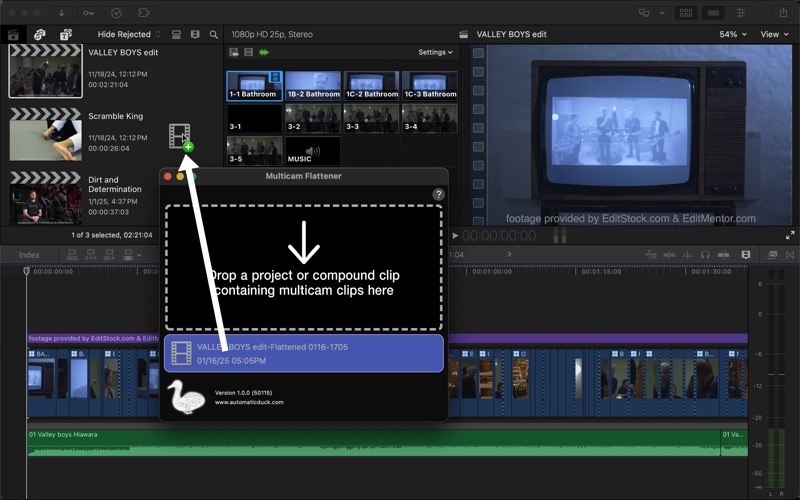Open the extensions puzzle-piece icon

click(x=144, y=13)
